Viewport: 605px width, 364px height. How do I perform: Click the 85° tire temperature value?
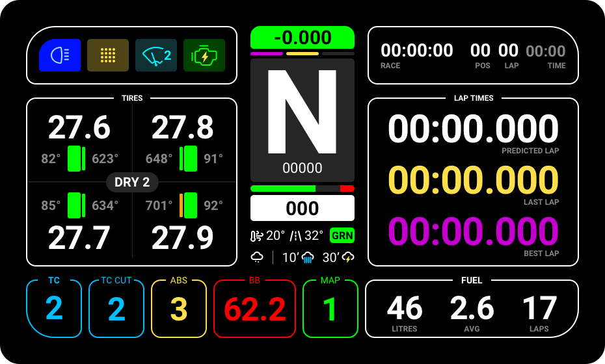click(51, 205)
